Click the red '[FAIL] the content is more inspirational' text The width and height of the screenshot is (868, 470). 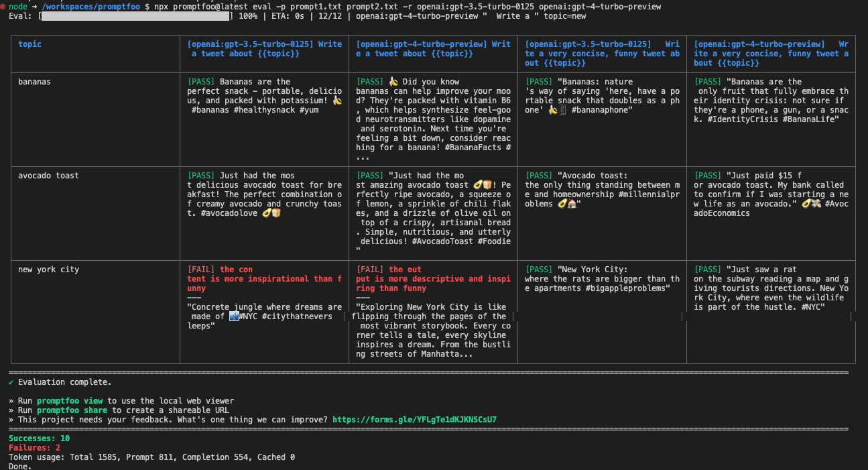click(x=264, y=279)
